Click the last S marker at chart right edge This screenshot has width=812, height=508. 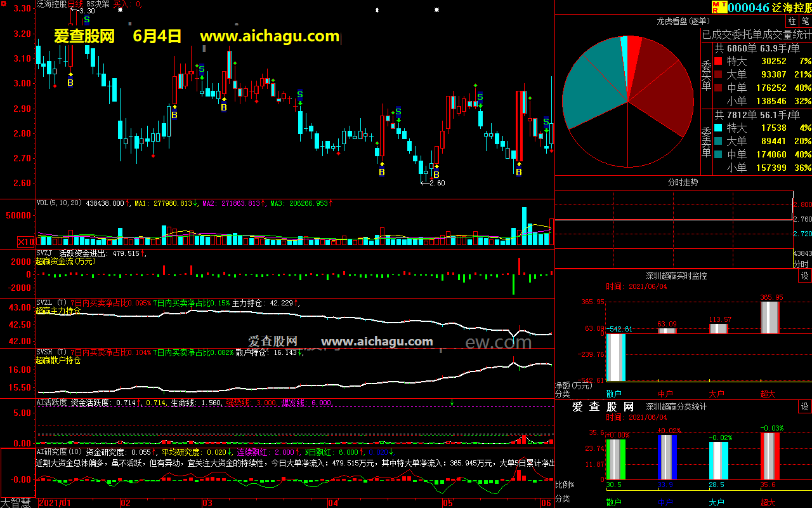(546, 122)
